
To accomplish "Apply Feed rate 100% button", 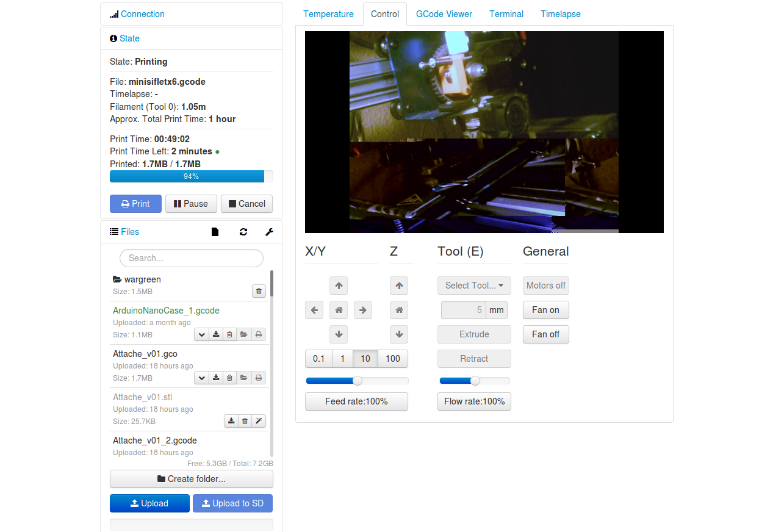I will coord(356,401).
